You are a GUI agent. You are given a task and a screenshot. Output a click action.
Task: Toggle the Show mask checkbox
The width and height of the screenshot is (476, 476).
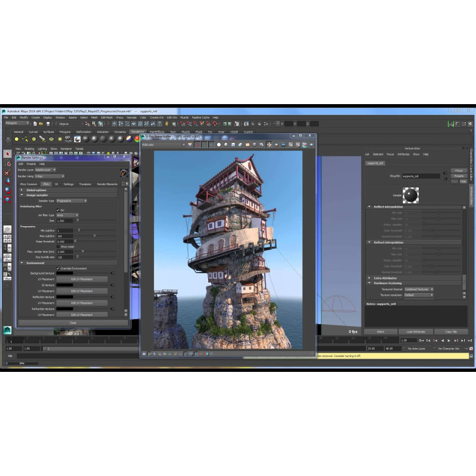click(58, 246)
